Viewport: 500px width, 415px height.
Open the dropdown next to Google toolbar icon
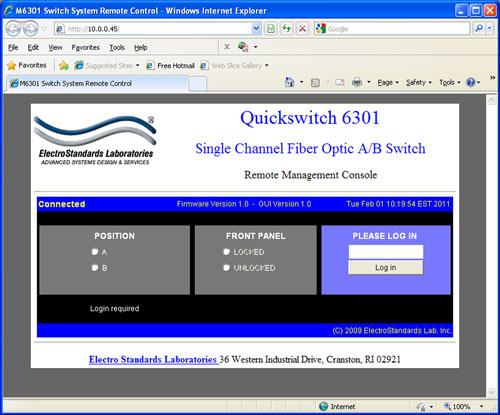tap(256, 47)
